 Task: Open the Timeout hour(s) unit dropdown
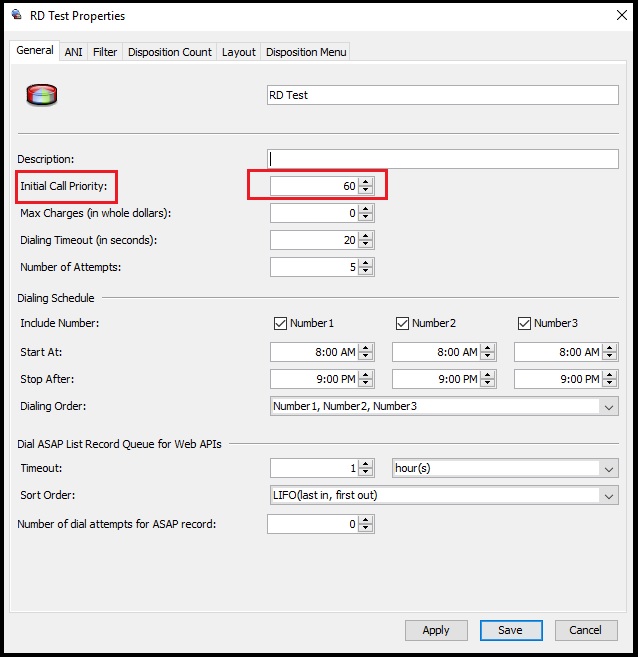pos(505,468)
